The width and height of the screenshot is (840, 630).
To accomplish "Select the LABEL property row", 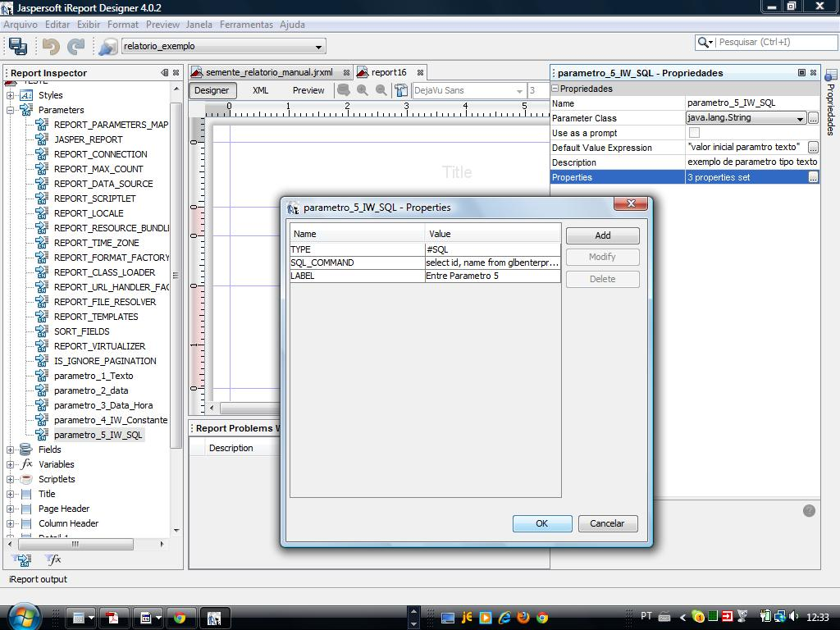I will 426,276.
